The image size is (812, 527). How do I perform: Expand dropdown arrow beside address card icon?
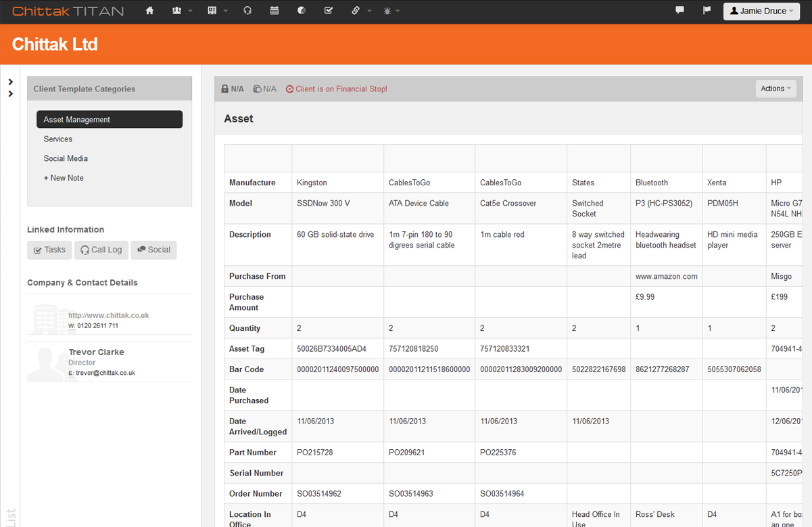(x=226, y=12)
